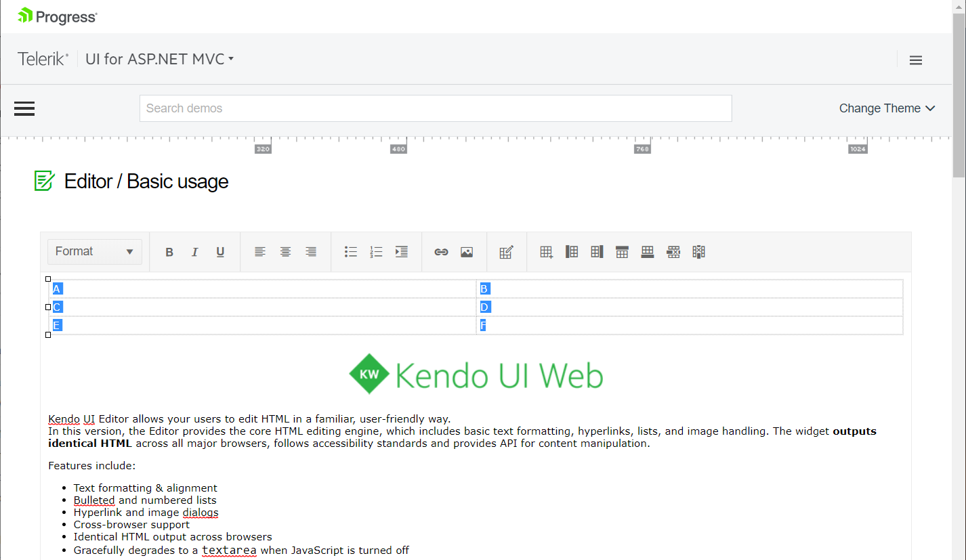This screenshot has height=560, width=966.
Task: Click the page vertical scrollbar thumb
Action: [959, 95]
